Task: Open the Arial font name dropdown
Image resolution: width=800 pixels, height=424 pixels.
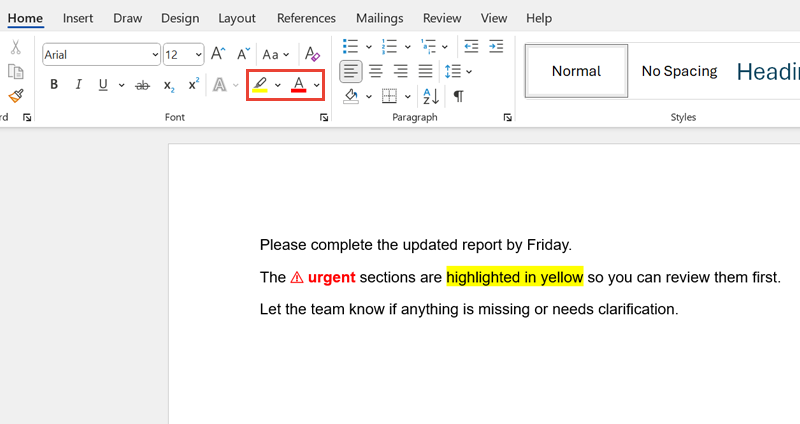Action: [155, 55]
